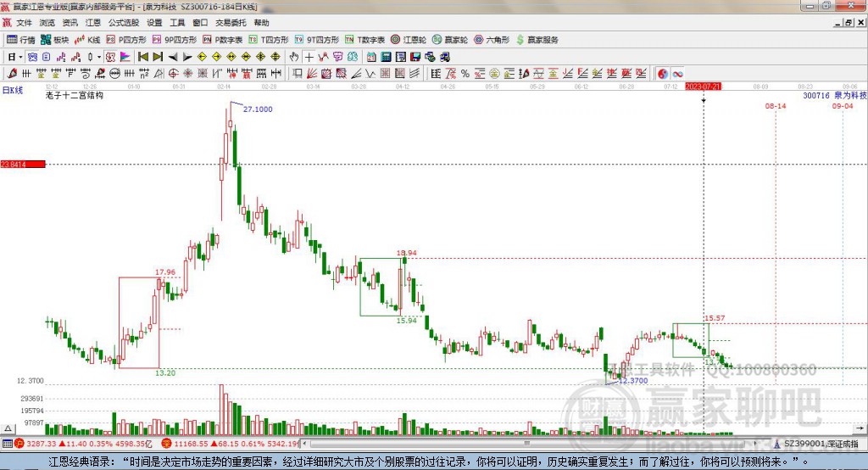Click the floppy disk save icon
Screen dimensions: 868x470
[x=415, y=57]
